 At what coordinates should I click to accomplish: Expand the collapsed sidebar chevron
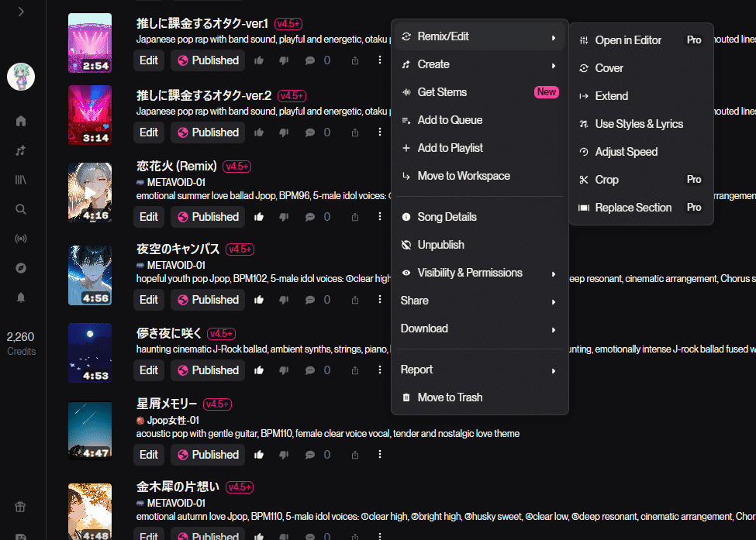click(21, 12)
